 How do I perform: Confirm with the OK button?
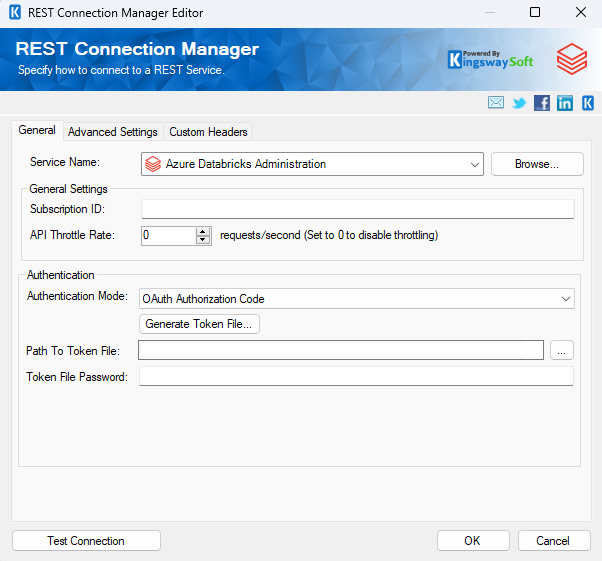click(x=473, y=541)
